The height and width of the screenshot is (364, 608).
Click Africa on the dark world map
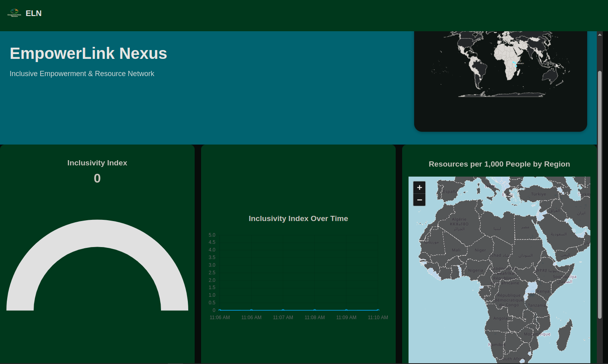coord(509,60)
